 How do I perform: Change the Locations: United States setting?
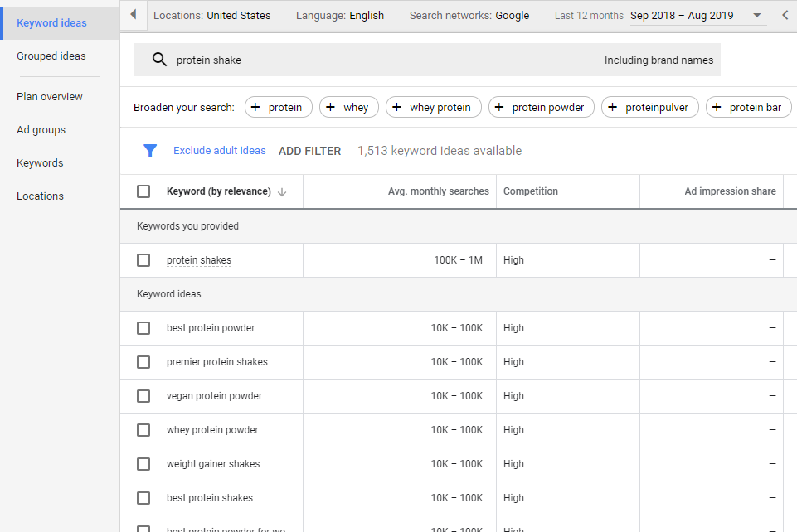point(212,16)
